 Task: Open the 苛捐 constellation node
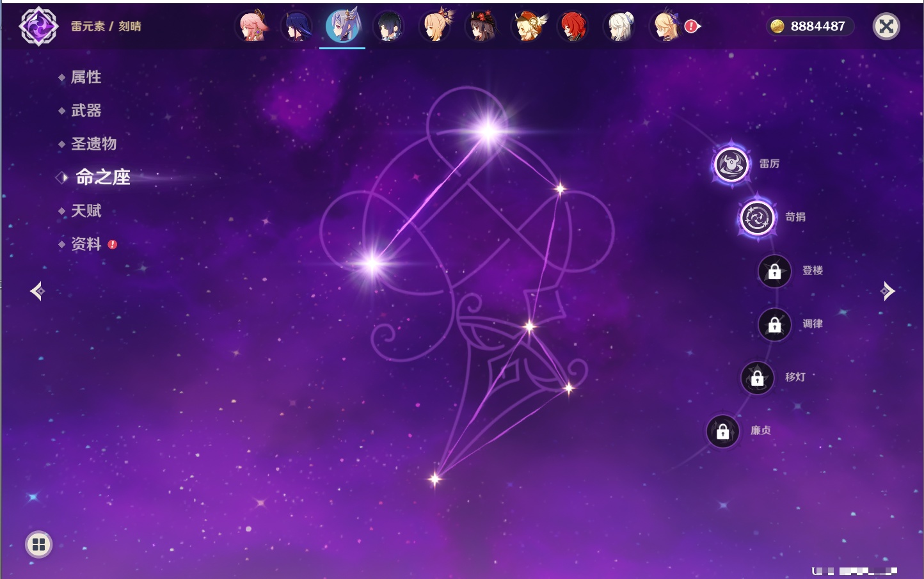pos(757,218)
